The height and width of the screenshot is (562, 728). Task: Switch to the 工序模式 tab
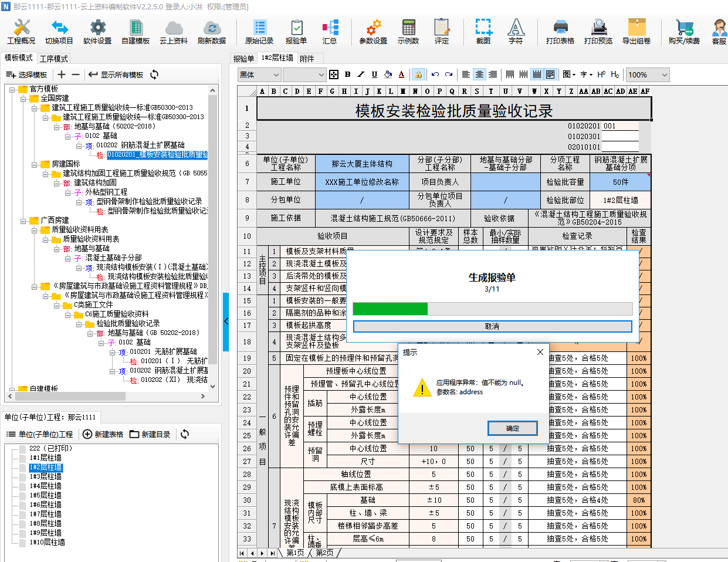54,59
